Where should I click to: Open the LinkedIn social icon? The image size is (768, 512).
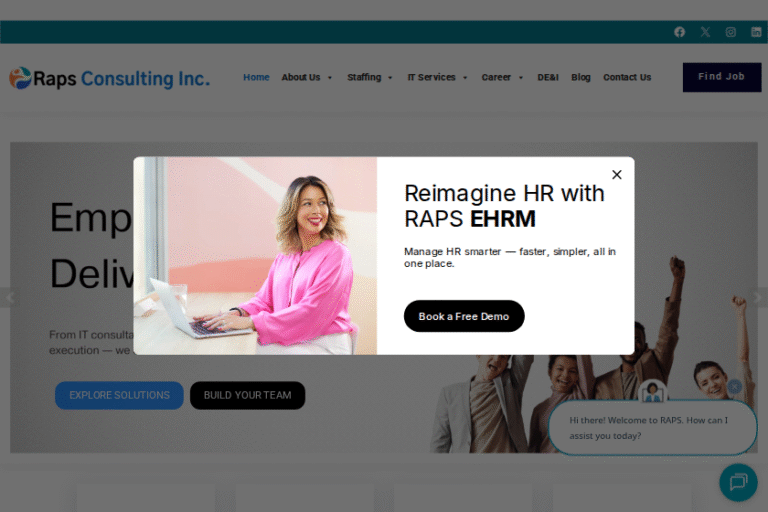point(756,32)
